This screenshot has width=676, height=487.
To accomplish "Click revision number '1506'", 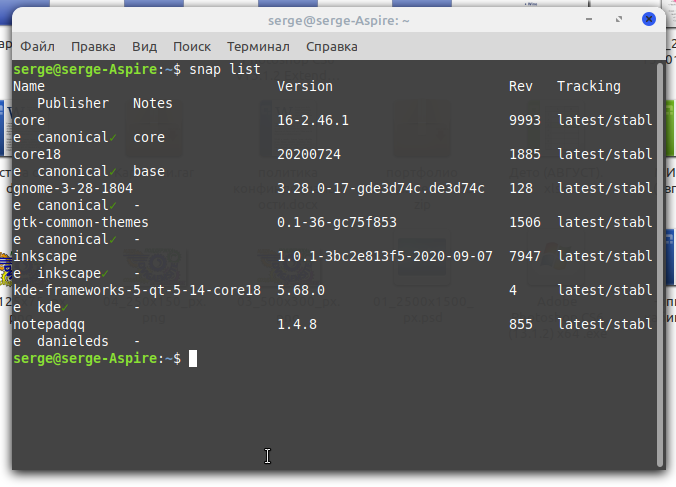I will (x=525, y=222).
